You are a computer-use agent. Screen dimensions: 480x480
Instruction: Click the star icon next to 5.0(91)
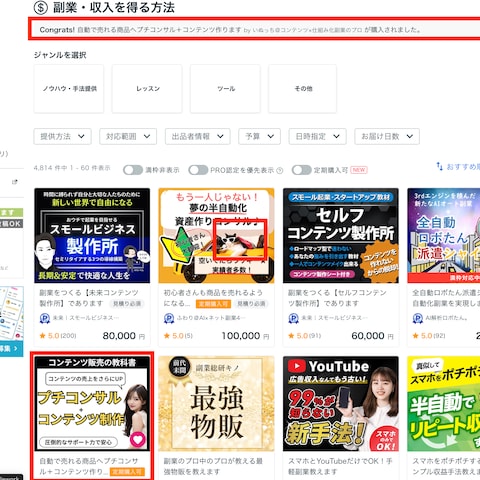[291, 336]
